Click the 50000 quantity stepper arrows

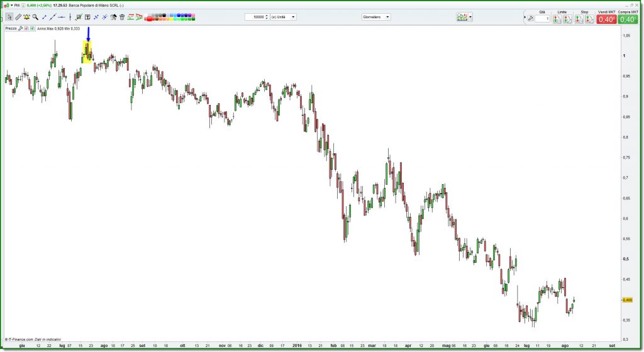pyautogui.click(x=267, y=17)
